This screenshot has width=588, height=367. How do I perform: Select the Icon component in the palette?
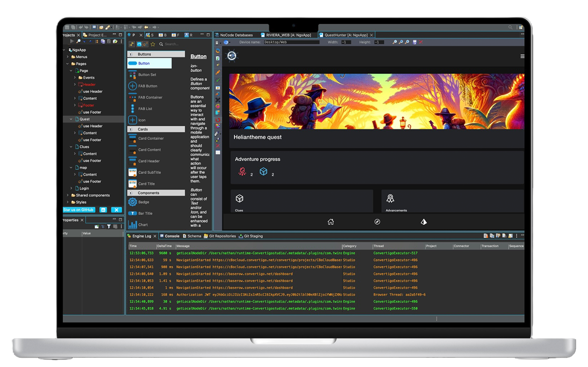pos(133,120)
